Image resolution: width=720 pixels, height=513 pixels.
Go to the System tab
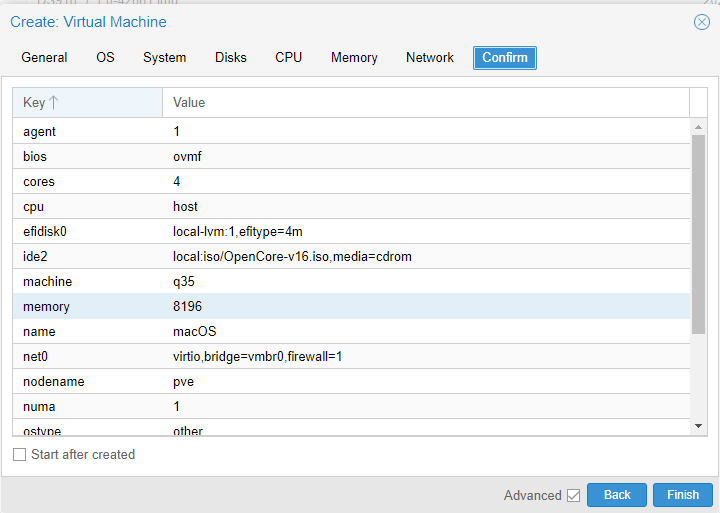164,58
